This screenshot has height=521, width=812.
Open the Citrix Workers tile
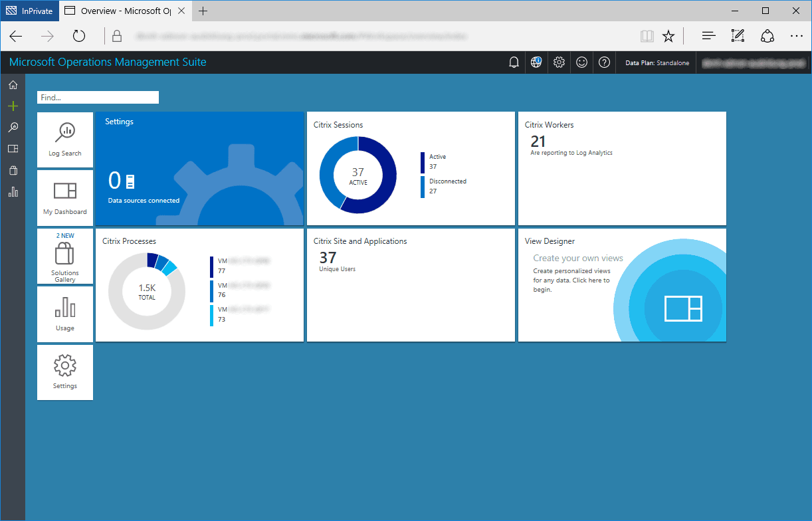pyautogui.click(x=622, y=169)
